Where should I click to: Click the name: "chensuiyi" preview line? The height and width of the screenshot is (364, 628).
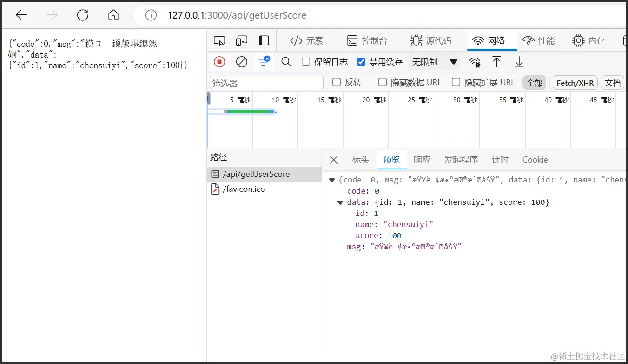point(394,225)
